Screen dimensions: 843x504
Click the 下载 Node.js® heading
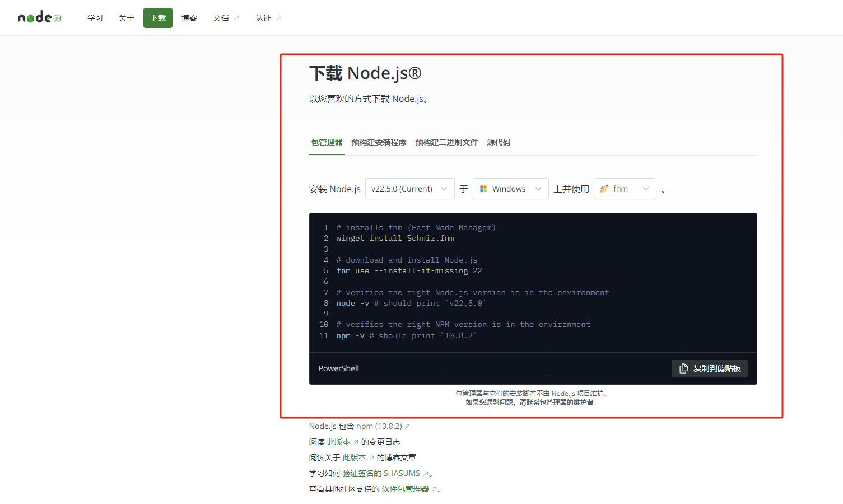tap(365, 73)
